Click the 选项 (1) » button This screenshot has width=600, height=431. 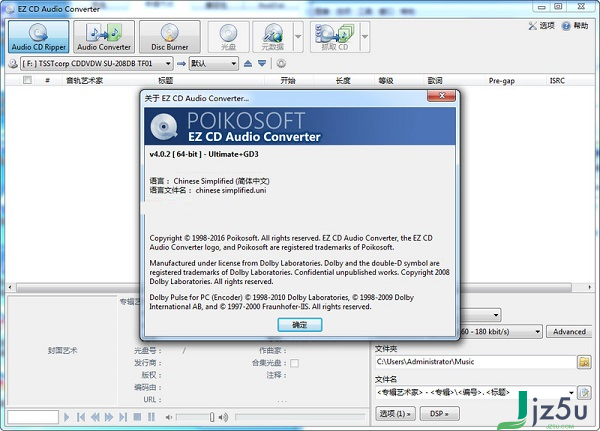pos(395,414)
